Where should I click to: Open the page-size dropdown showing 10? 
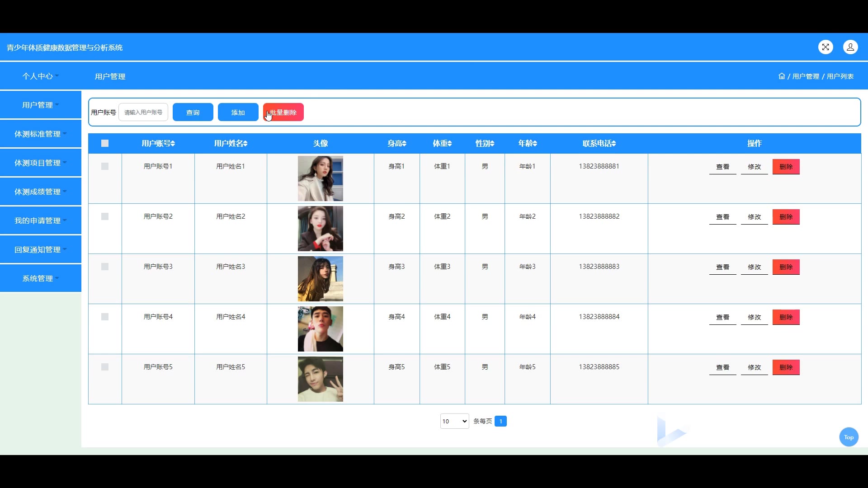click(x=454, y=421)
